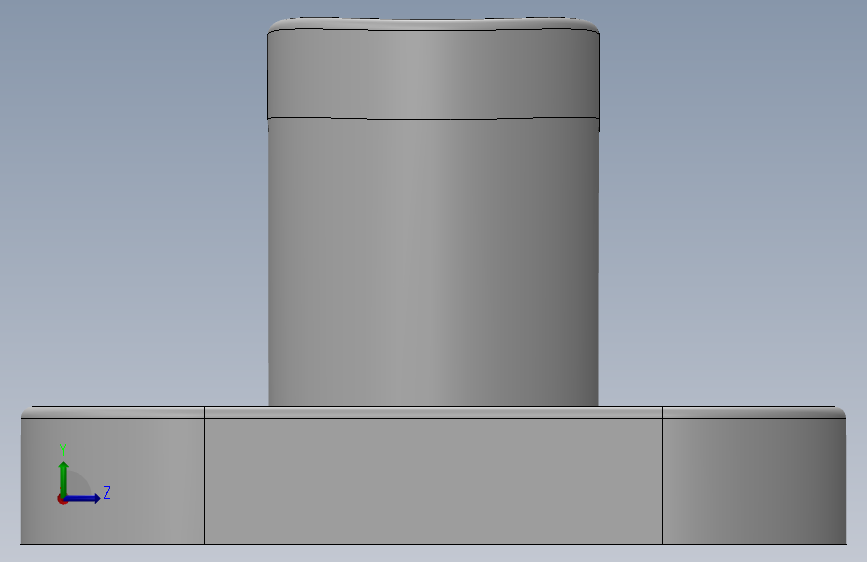Select the rounded top cap of the cylinder
The height and width of the screenshot is (562, 867).
coord(434,23)
